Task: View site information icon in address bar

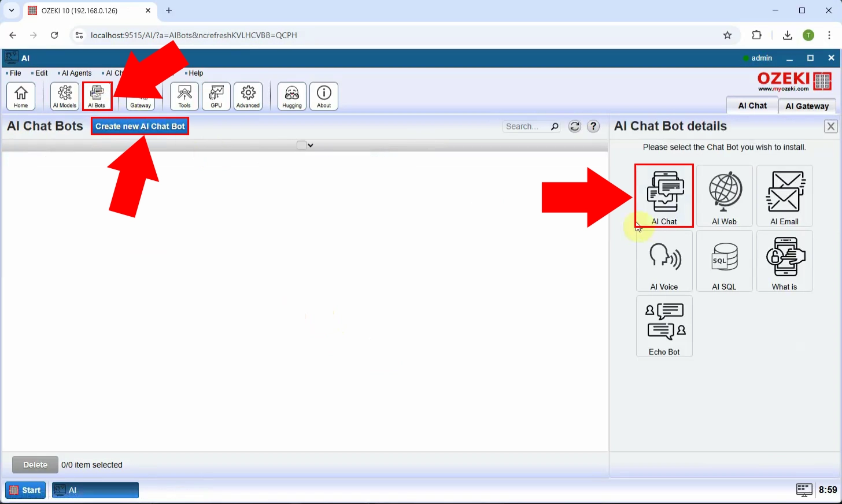Action: coord(79,35)
